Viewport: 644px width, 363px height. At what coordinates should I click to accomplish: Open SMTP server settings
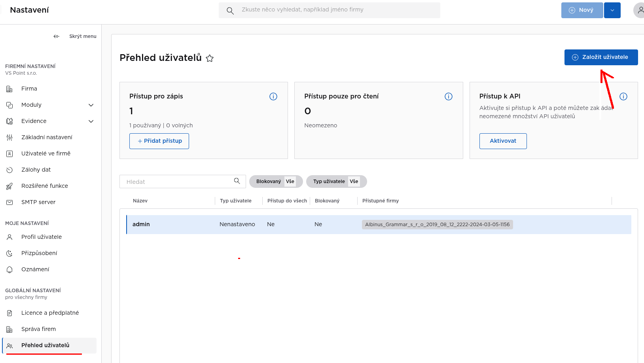coord(38,202)
